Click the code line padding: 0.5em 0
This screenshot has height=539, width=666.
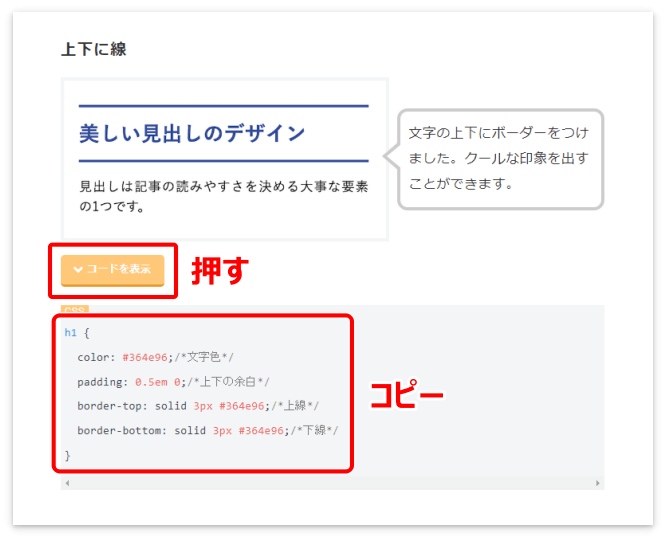click(x=173, y=382)
